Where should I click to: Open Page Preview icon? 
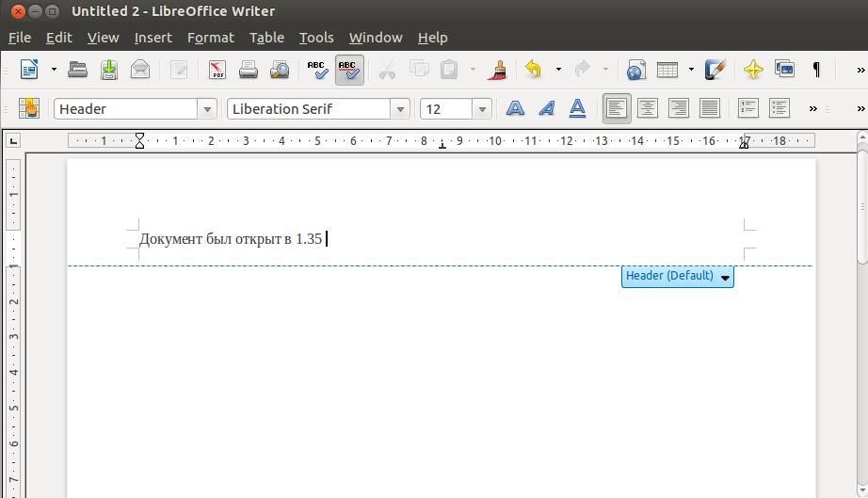pos(280,70)
